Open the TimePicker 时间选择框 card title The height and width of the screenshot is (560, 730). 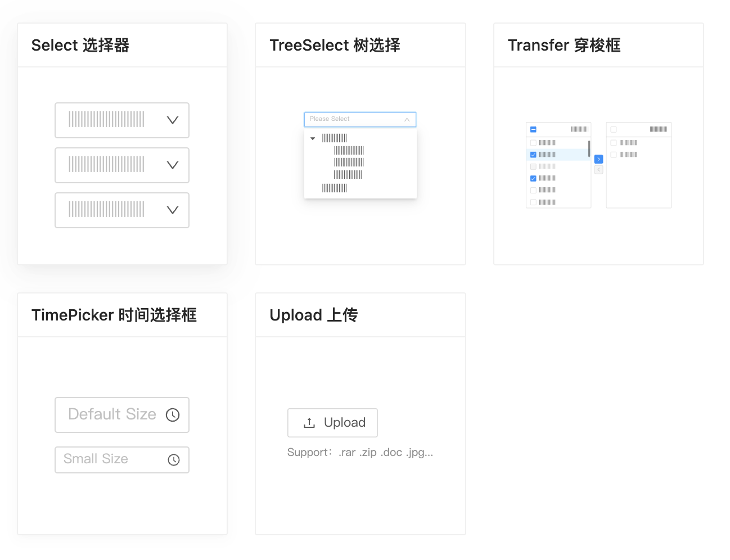tap(114, 315)
